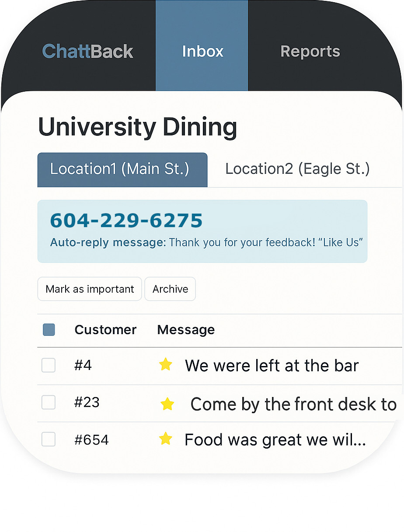This screenshot has height=532, width=404.
Task: Tick the checkbox for customer #4
Action: tap(49, 365)
